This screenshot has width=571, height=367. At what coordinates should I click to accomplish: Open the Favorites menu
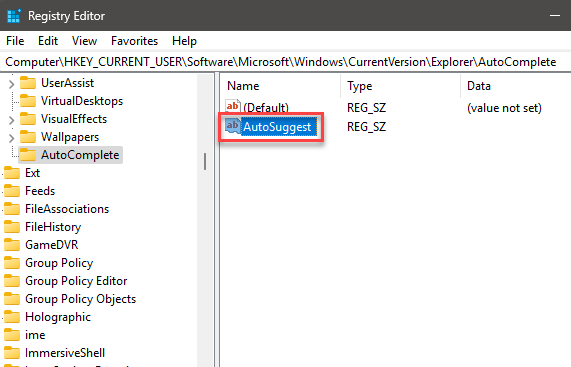134,41
